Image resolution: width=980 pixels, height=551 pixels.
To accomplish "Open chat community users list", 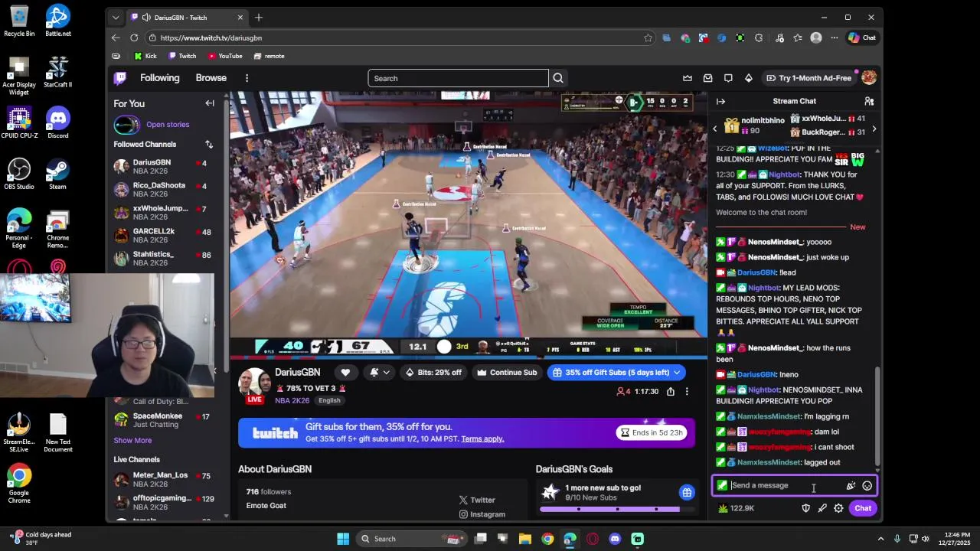I will [x=869, y=101].
